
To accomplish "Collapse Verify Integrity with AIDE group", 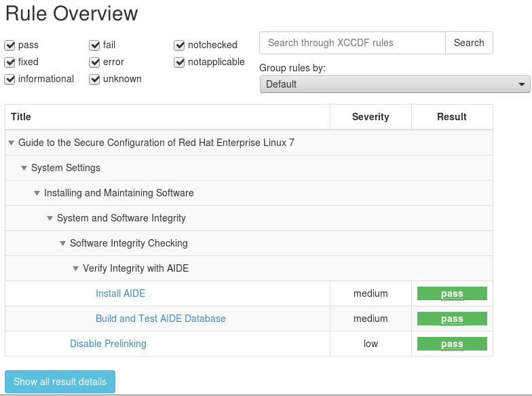I will (76, 268).
